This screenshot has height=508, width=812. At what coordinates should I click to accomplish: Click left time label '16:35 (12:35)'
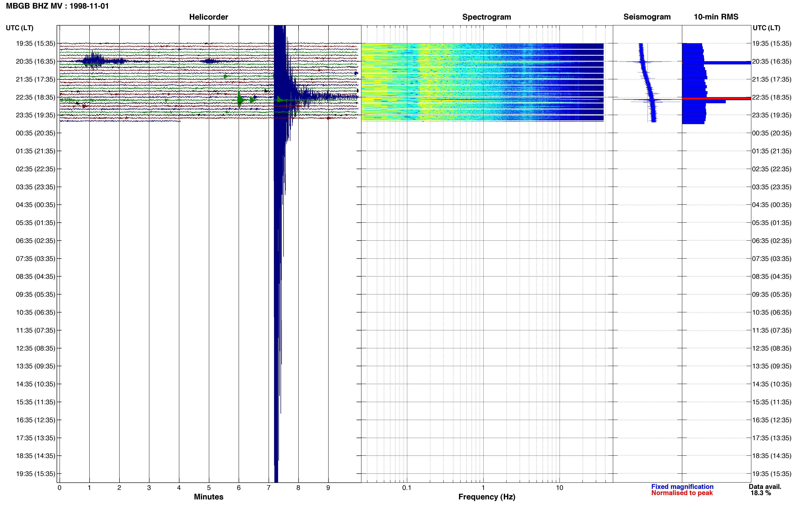36,420
